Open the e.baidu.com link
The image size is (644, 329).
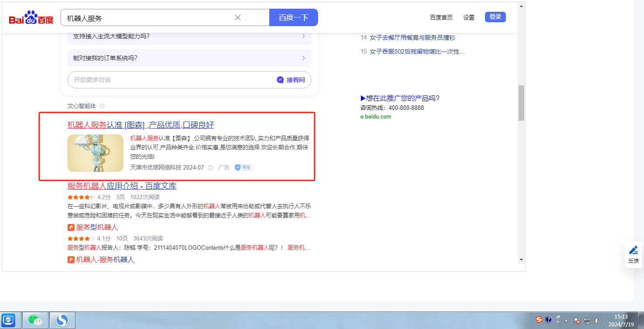click(376, 116)
